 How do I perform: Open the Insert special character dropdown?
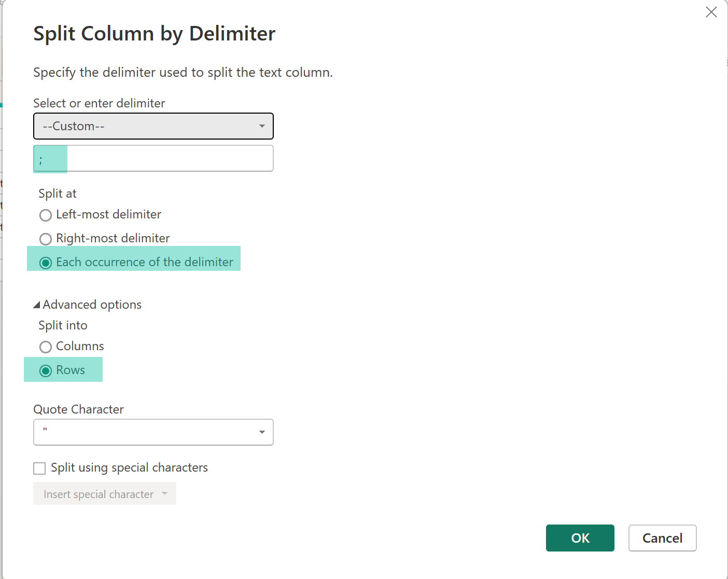click(105, 494)
